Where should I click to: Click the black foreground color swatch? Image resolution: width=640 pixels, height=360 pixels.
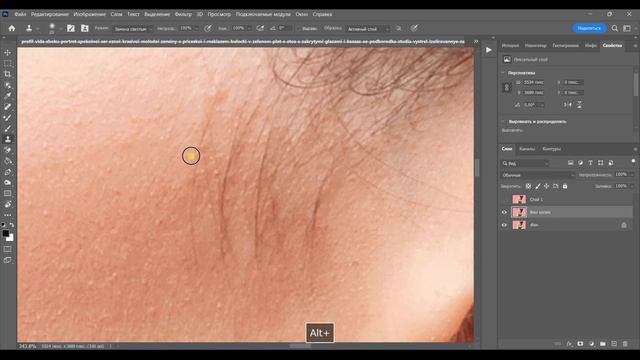(x=5, y=233)
